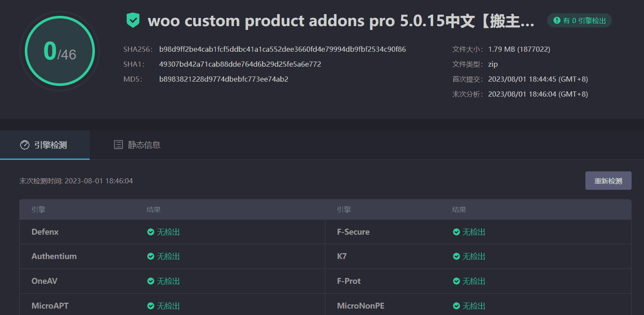Click the gauge icon on 引擎检测 tab
Screen dimensions: 644x315
[x=25, y=145]
